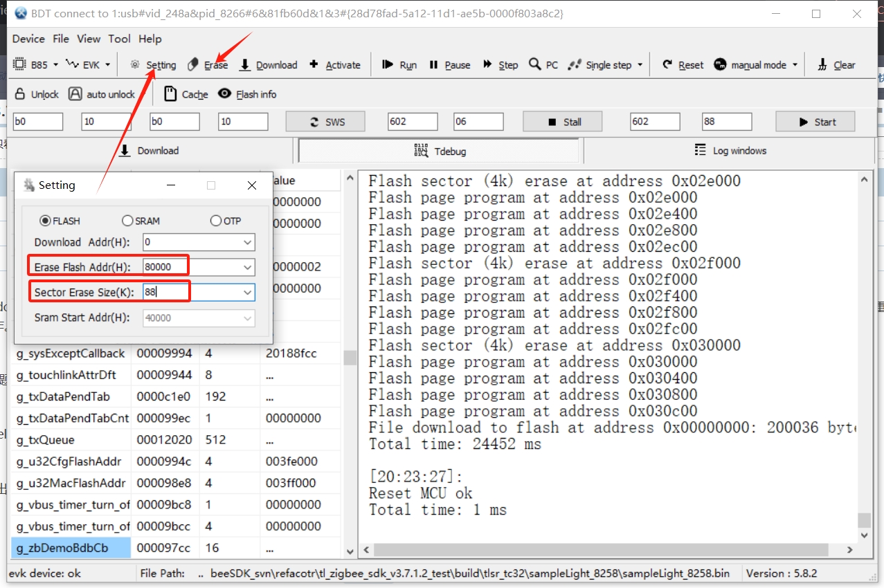The image size is (884, 588).
Task: Click the Clear toolbar button
Action: [836, 65]
